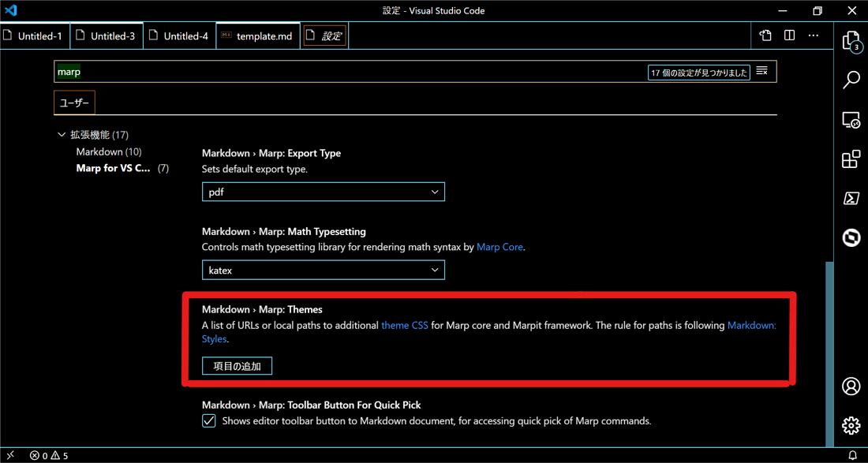868x463 pixels.
Task: Click the circular extension icon below PowerShell
Action: coord(851,238)
